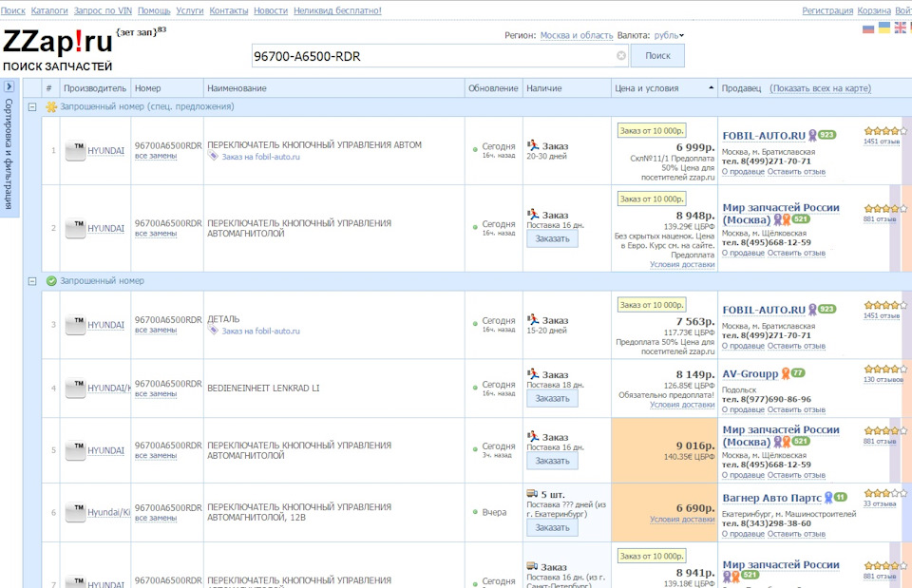Click Оставить отзыв for AV-Groupp
This screenshot has width=912, height=588.
coord(796,409)
